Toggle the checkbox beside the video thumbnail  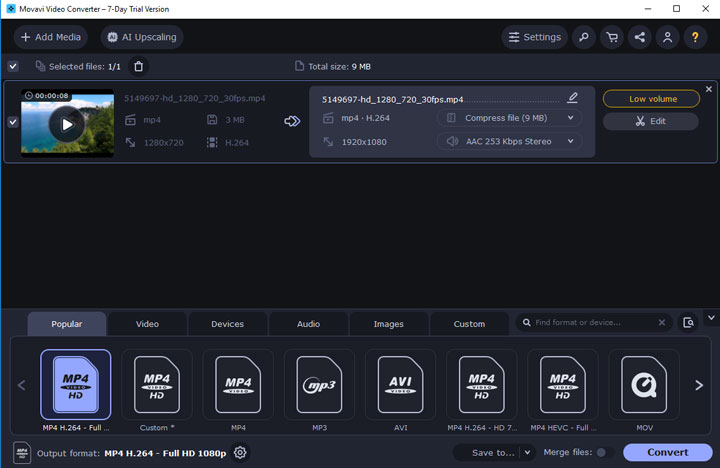tap(13, 122)
